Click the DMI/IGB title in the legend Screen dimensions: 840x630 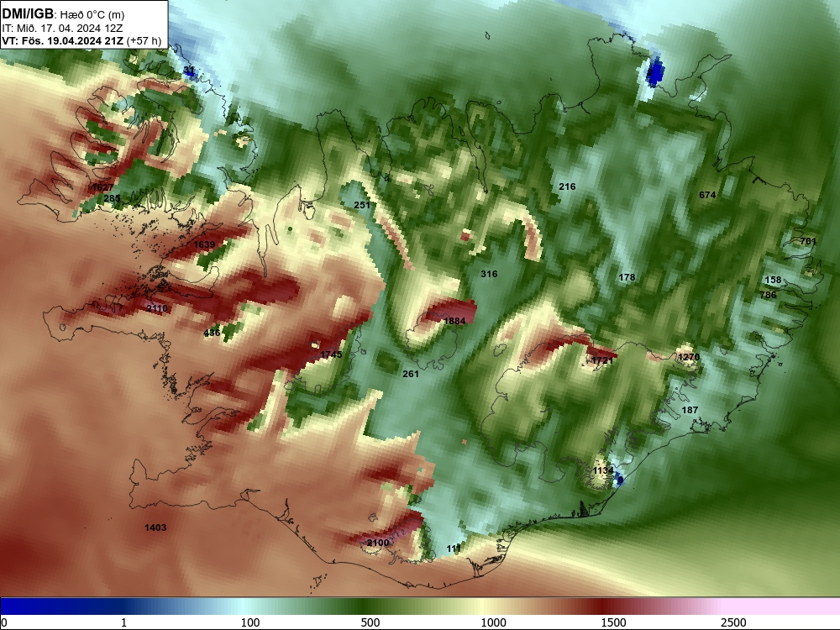(x=28, y=14)
